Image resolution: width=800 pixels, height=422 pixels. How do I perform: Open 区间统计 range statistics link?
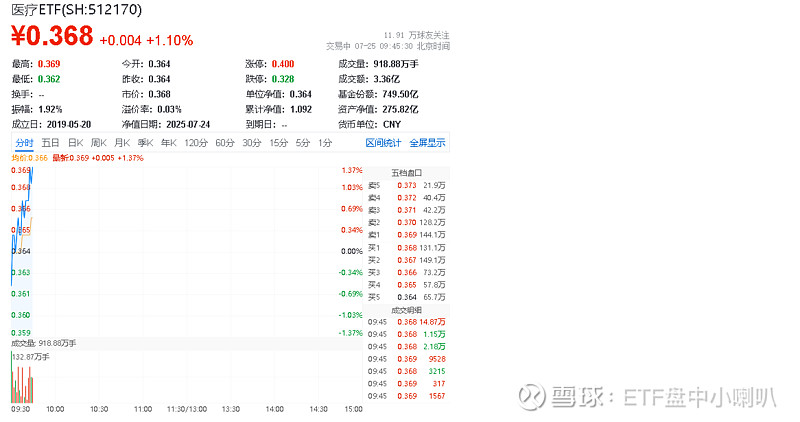(x=383, y=143)
